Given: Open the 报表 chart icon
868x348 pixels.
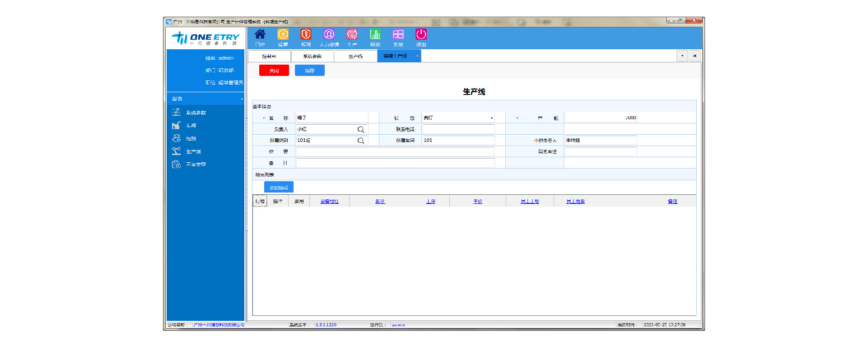Looking at the screenshot, I should tap(375, 38).
